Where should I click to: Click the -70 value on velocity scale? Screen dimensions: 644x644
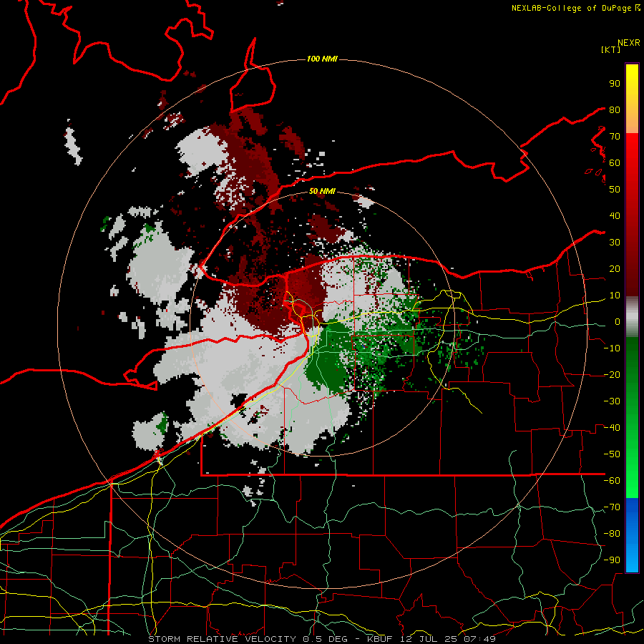(612, 507)
